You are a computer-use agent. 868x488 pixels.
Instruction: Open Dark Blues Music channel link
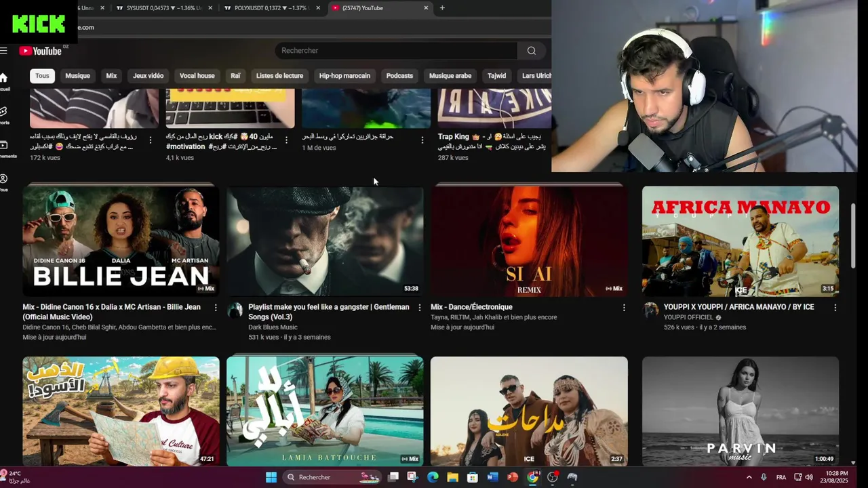click(273, 327)
